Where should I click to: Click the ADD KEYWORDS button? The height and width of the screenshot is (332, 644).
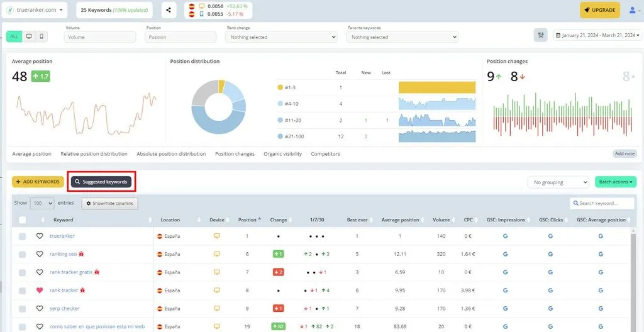click(x=38, y=182)
